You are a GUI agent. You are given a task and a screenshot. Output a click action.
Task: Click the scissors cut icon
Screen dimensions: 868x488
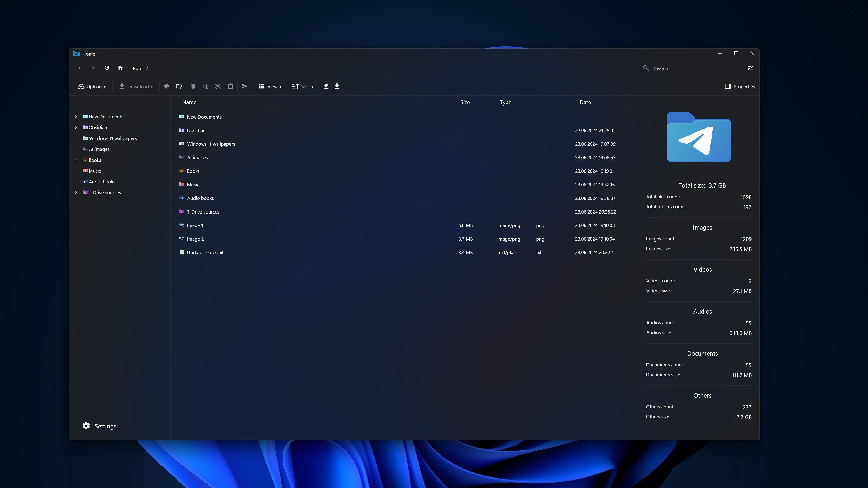pos(218,87)
